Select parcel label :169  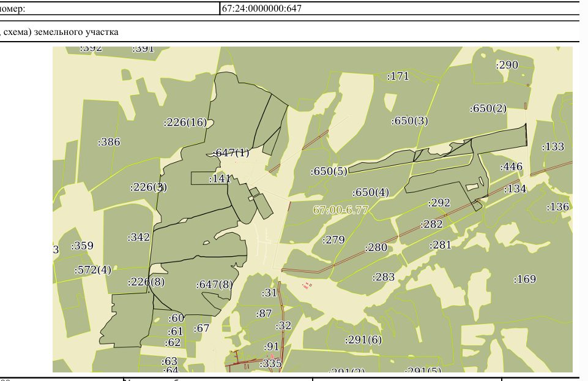pos(524,279)
